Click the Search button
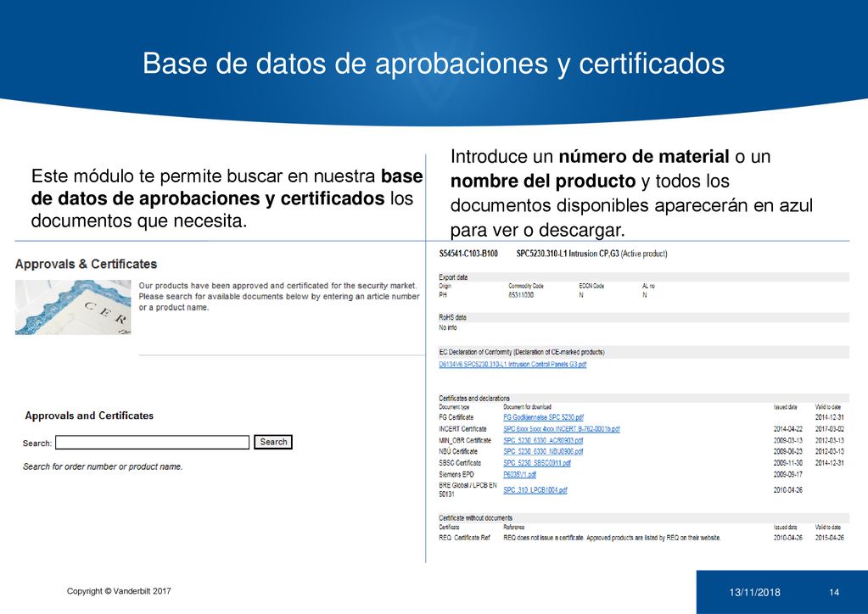868x614 pixels. (x=273, y=442)
